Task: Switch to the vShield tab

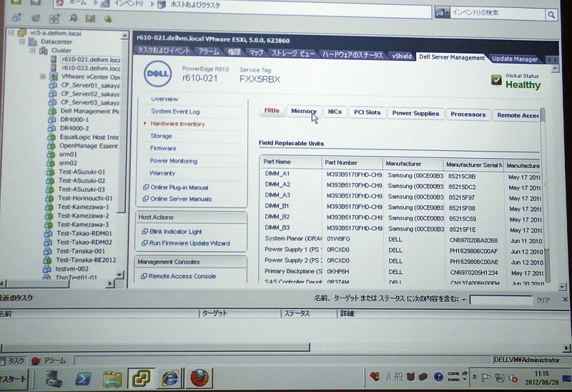Action: (402, 56)
